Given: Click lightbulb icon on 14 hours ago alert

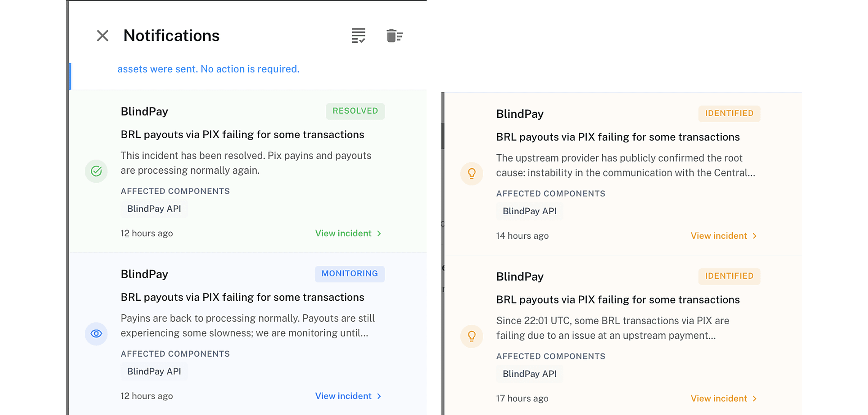Looking at the screenshot, I should (472, 174).
